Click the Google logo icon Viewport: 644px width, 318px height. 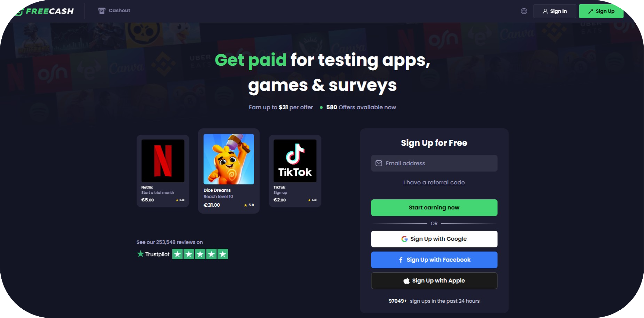coord(404,239)
